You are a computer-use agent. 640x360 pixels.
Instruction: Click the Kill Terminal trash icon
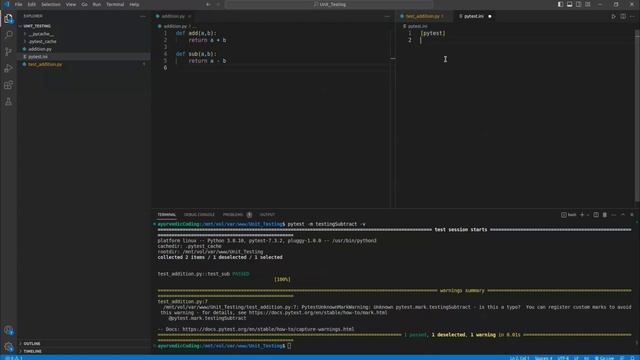coord(605,215)
